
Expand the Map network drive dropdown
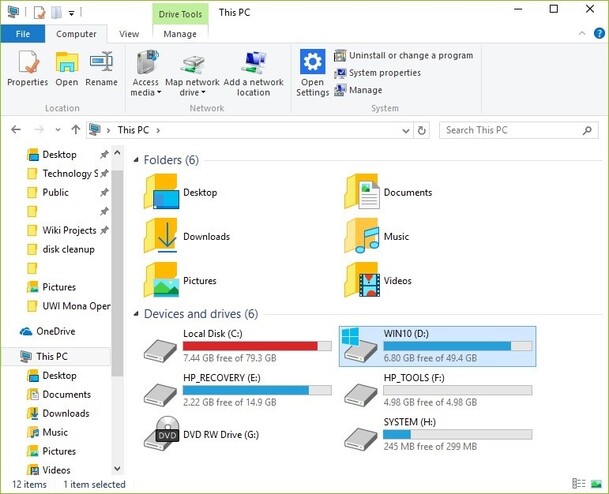(192, 92)
